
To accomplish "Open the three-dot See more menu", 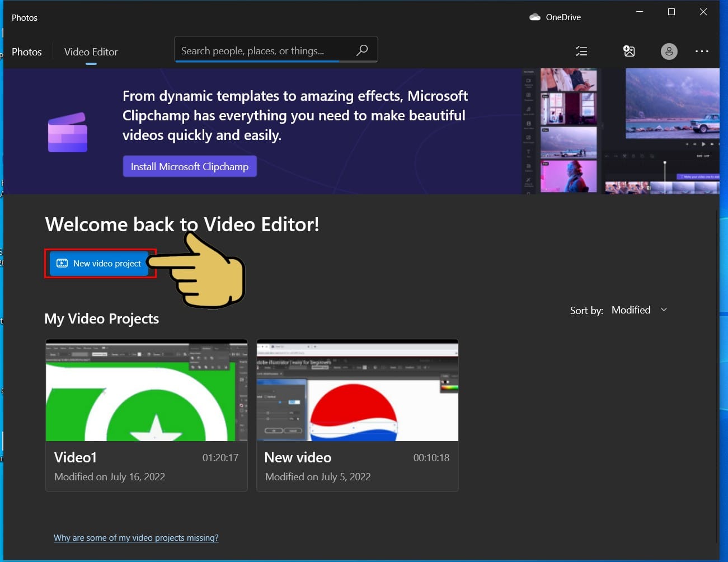I will 702,51.
